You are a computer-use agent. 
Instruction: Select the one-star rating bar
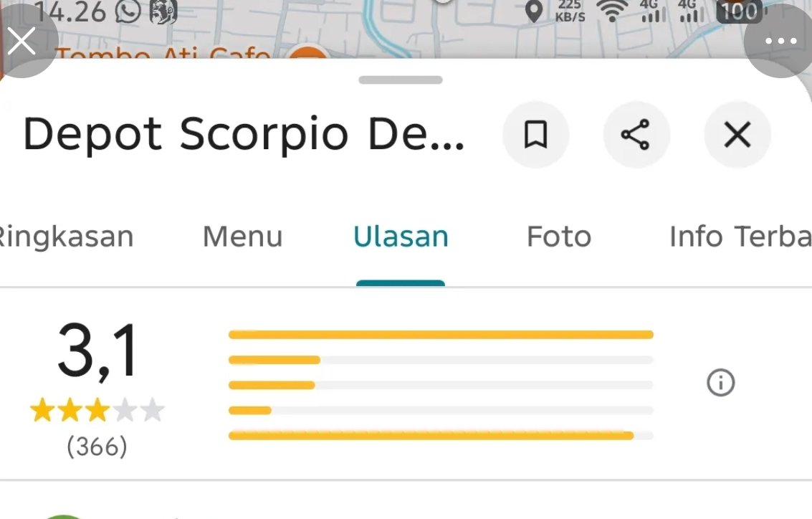(441, 436)
